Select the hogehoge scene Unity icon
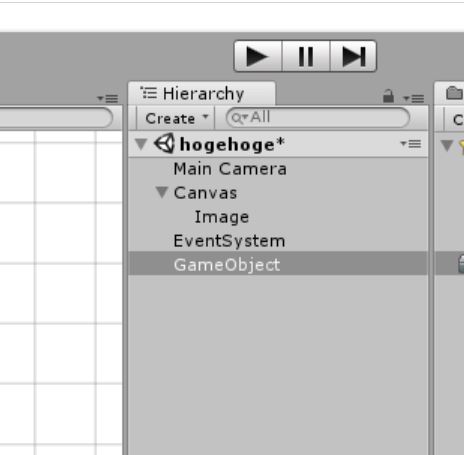The height and width of the screenshot is (455, 464). click(164, 144)
